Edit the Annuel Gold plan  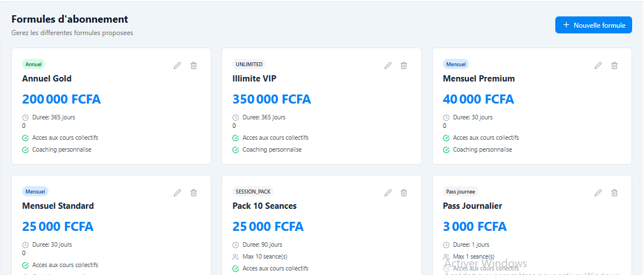(177, 66)
